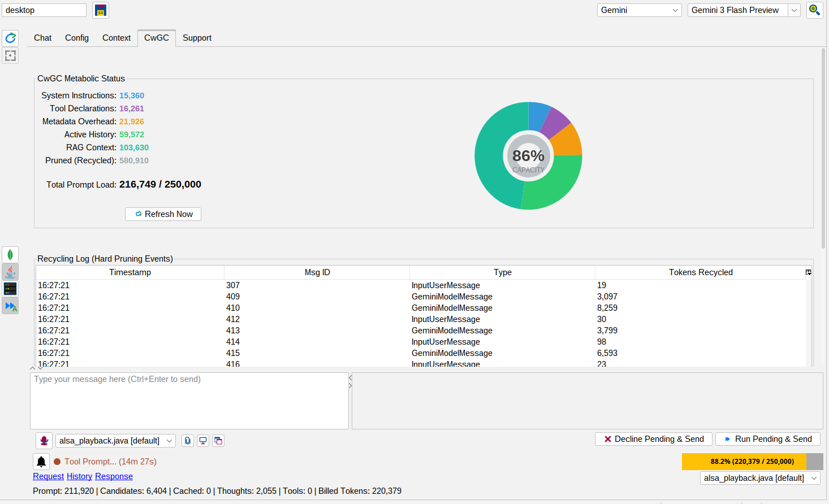
Task: Click the gray focus frame icon
Action: point(10,55)
